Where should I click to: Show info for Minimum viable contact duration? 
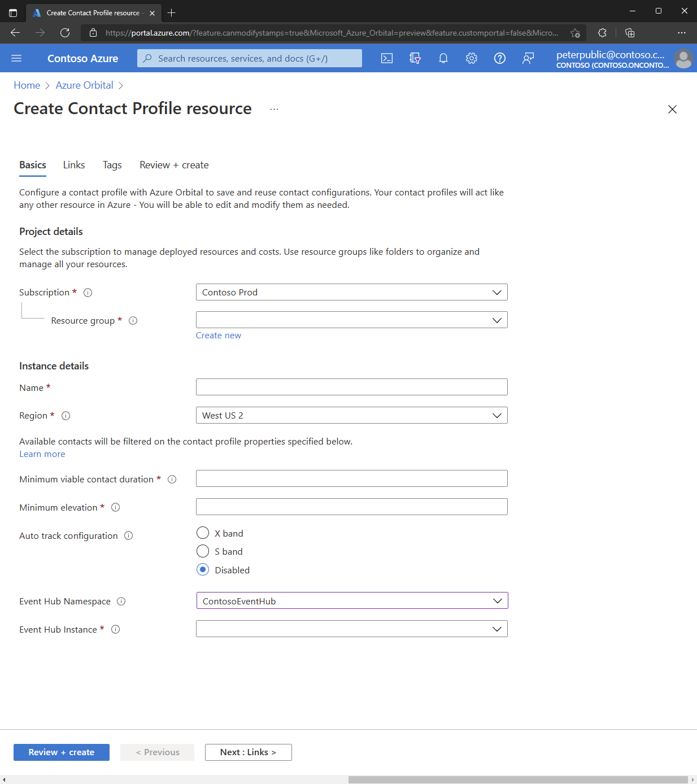[172, 480]
